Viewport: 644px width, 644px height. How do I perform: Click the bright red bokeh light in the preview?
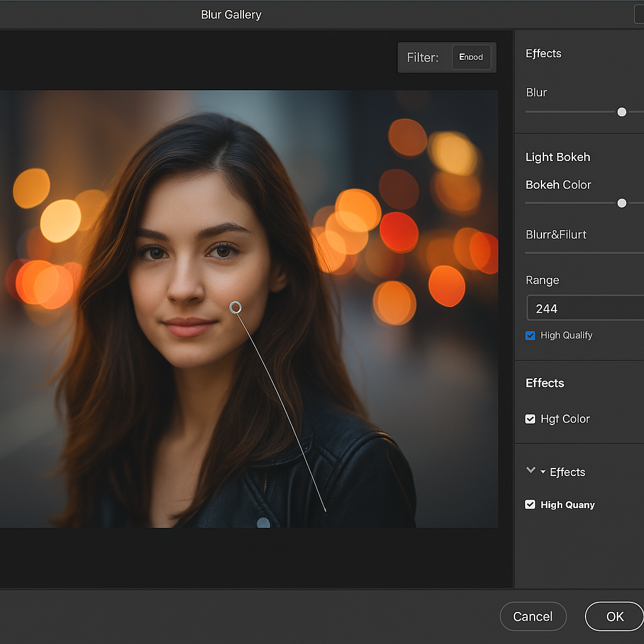(x=399, y=232)
